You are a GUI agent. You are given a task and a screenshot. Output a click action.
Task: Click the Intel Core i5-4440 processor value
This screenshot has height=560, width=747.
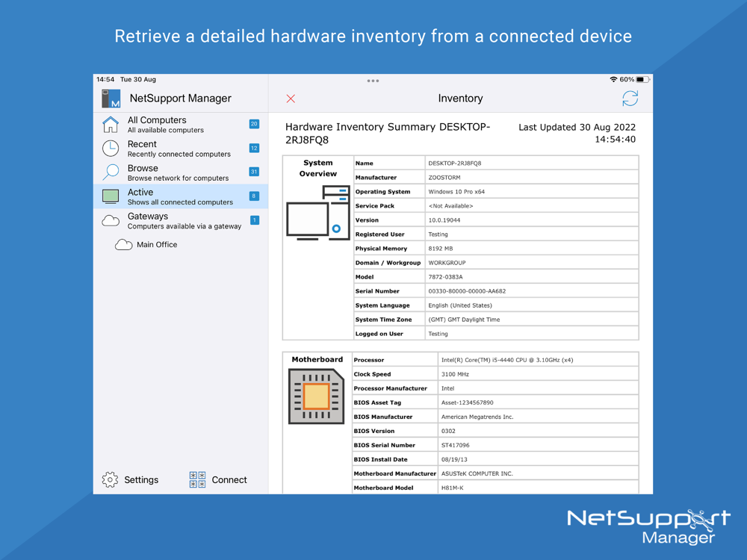[x=507, y=361]
